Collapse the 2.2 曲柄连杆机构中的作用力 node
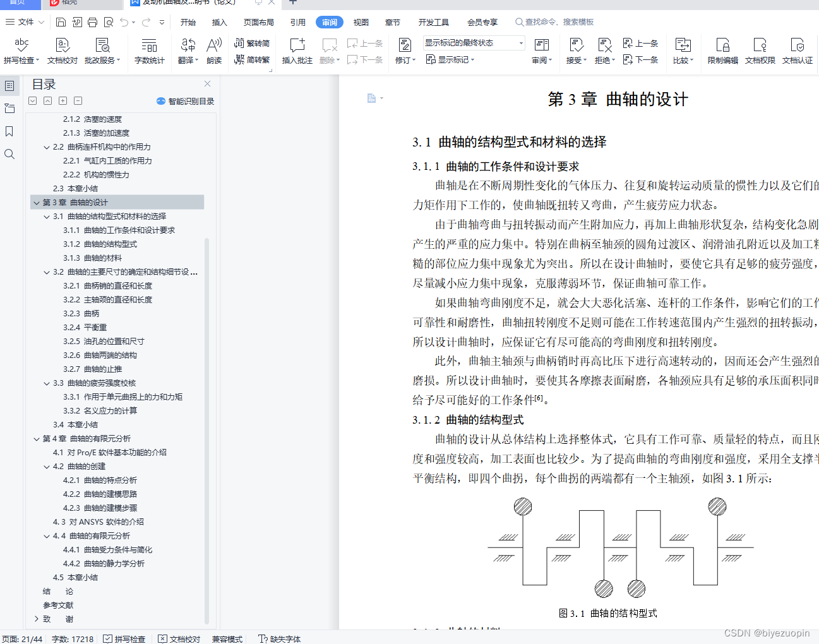 click(x=46, y=147)
